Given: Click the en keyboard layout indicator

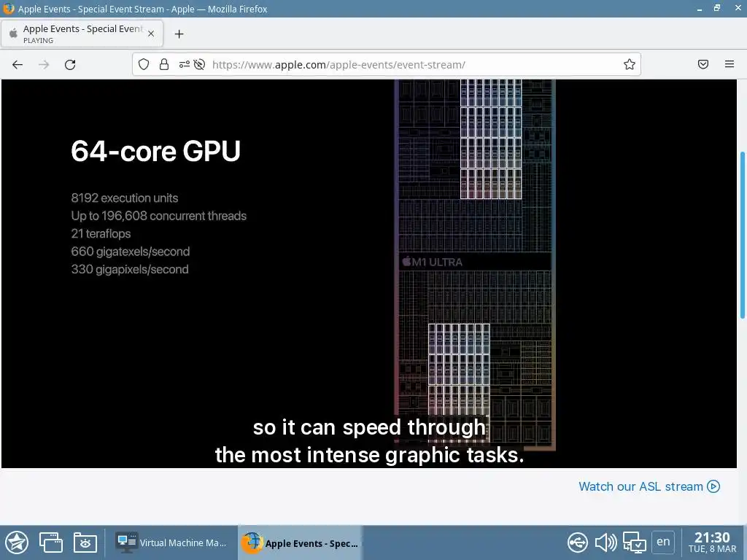Looking at the screenshot, I should 663,542.
